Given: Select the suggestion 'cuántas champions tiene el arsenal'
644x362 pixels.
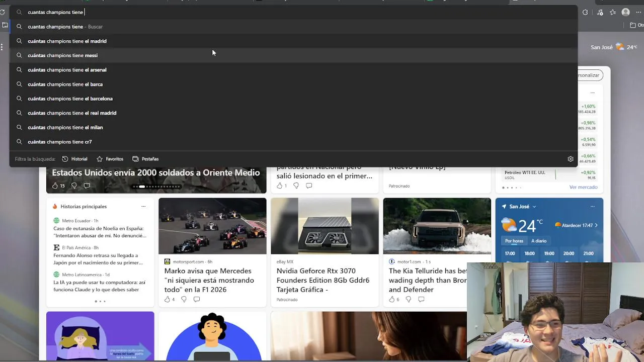Looking at the screenshot, I should [x=293, y=70].
